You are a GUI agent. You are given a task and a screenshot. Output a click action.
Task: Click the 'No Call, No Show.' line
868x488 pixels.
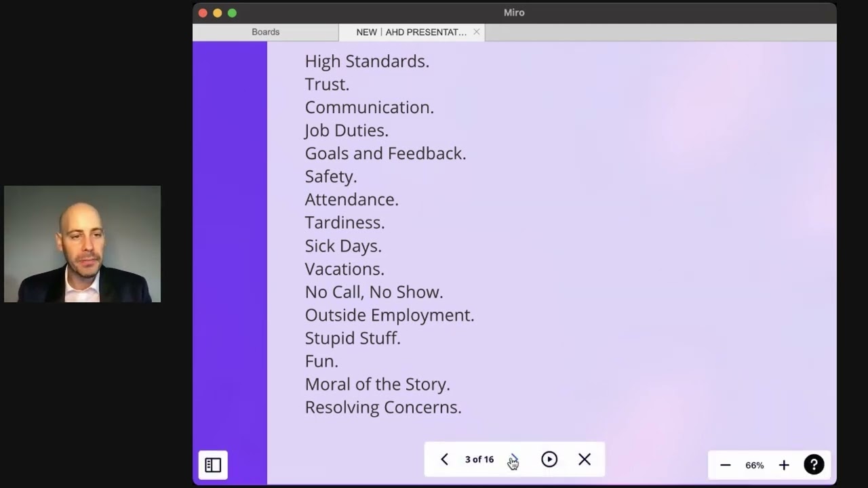click(x=374, y=291)
